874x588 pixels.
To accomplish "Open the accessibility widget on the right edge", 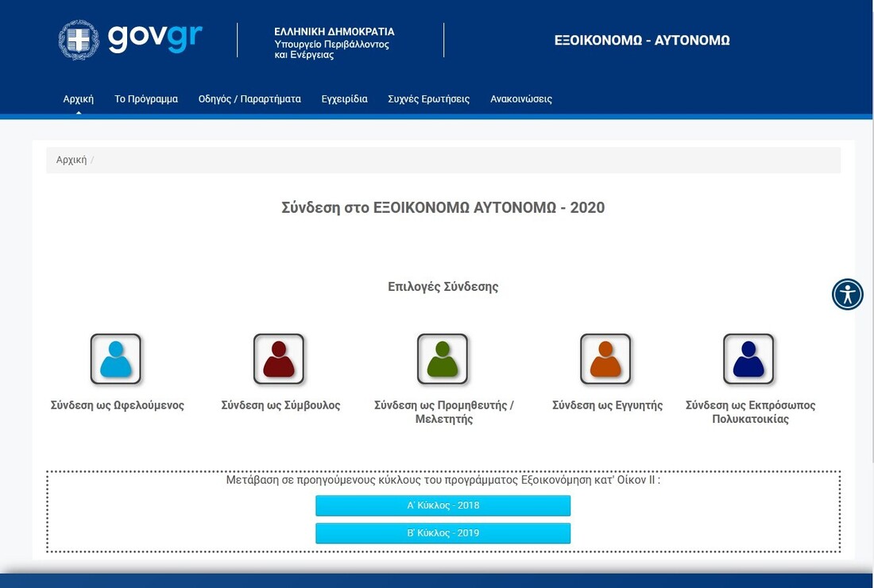I will pos(847,294).
